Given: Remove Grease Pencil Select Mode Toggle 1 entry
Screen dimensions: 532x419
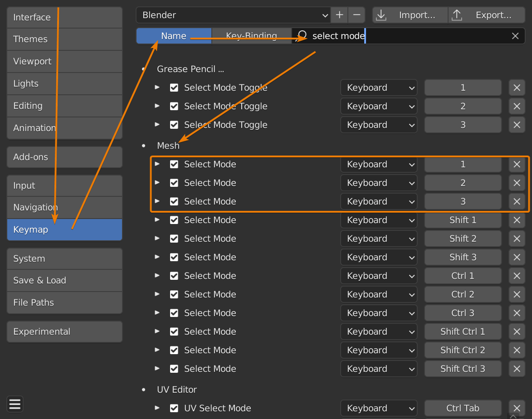Looking at the screenshot, I should coord(517,88).
